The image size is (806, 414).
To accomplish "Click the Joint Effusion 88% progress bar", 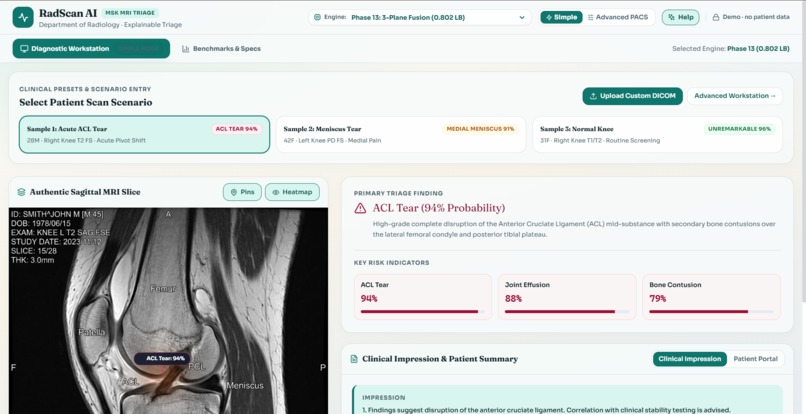I will [567, 312].
